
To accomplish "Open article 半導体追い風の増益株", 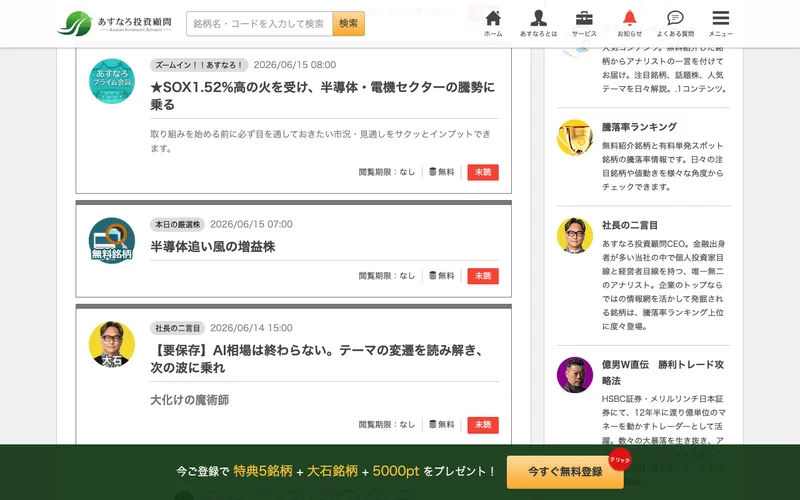I will (x=213, y=247).
